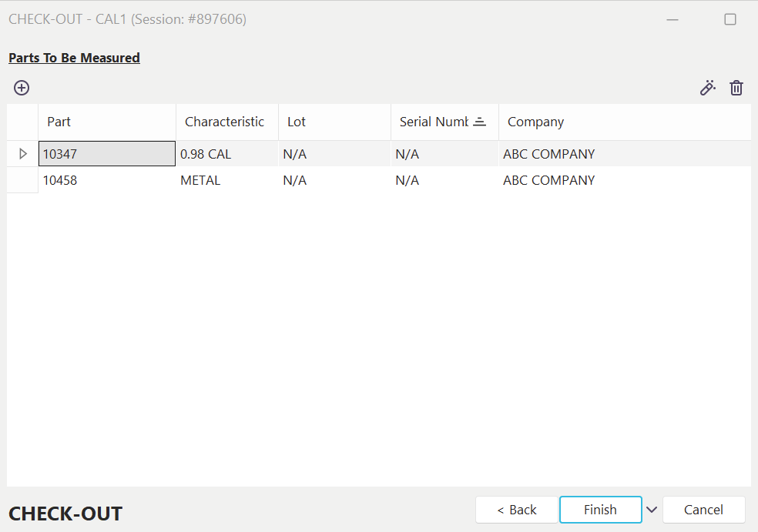
Task: Minimize the CHECK-OUT window
Action: pyautogui.click(x=672, y=19)
